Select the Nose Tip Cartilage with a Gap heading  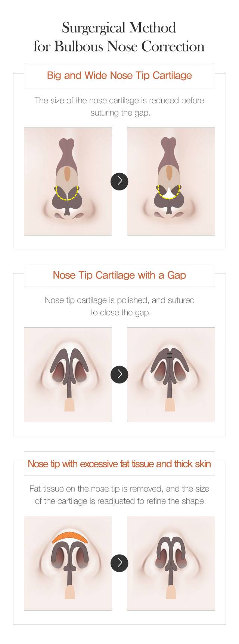119,275
